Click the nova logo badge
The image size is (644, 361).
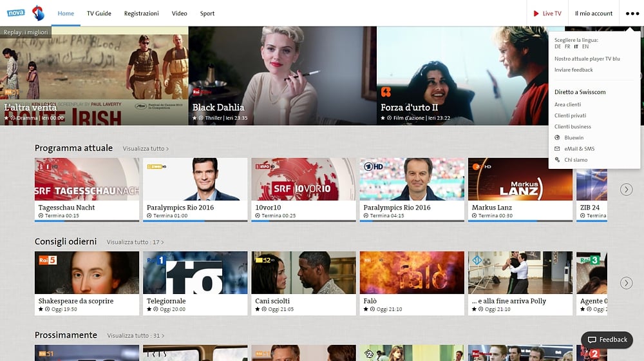15,13
